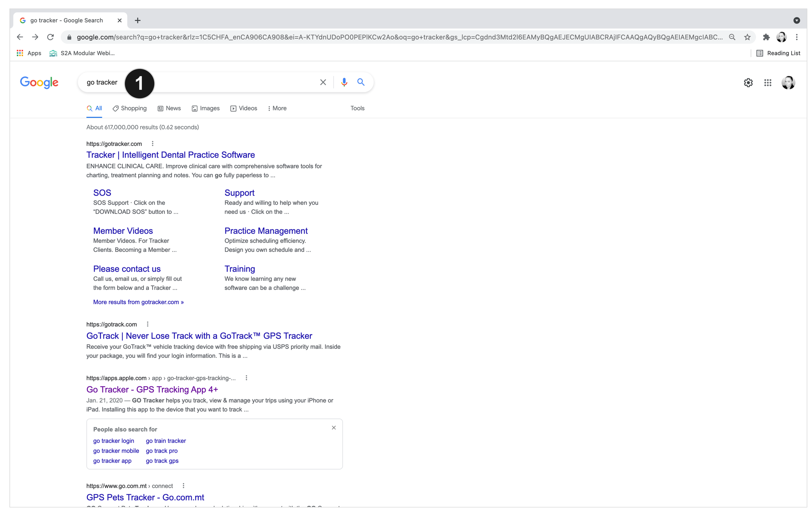The image size is (812, 516).
Task: Select go track pro suggestion
Action: pyautogui.click(x=162, y=451)
